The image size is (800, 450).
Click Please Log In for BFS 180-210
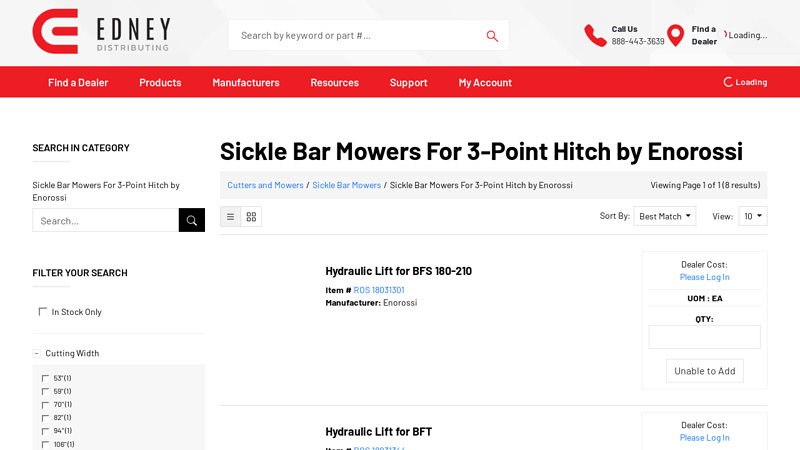click(705, 277)
